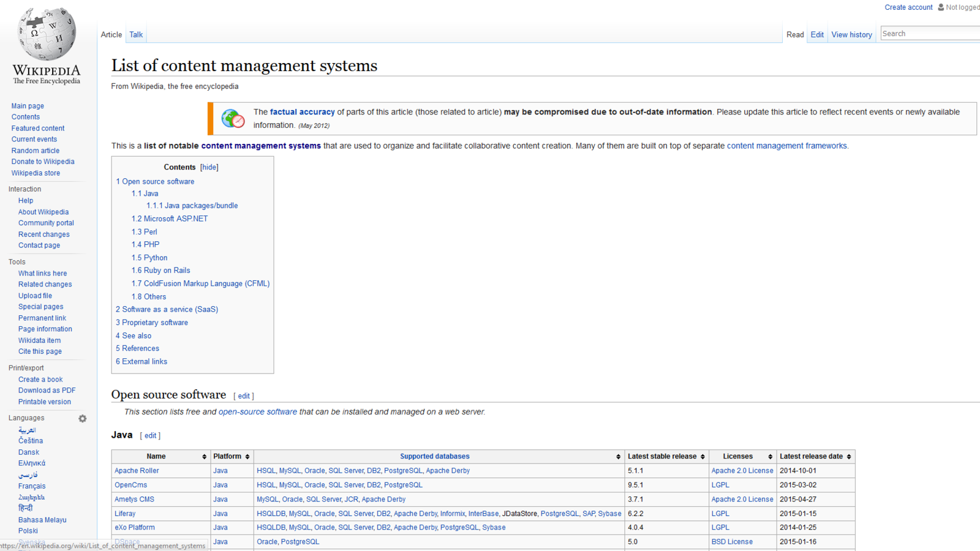Click Download as PDF link
Screen dimensions: 980x551
coord(47,391)
